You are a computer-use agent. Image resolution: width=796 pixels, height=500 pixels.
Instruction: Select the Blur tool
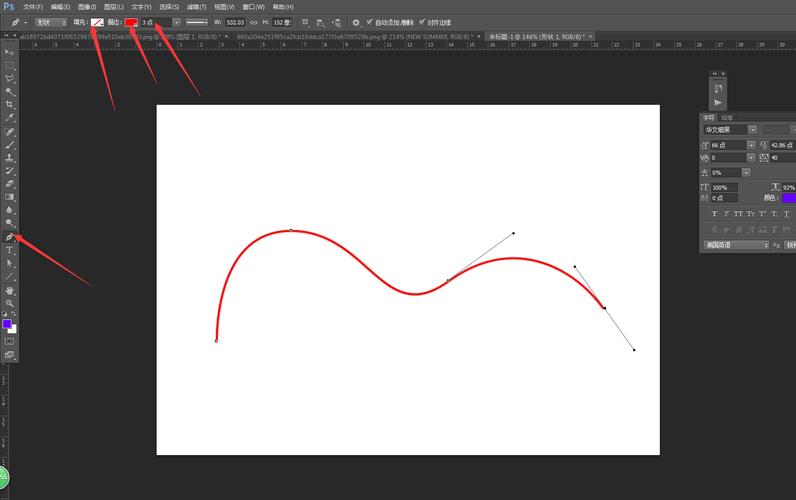click(9, 210)
